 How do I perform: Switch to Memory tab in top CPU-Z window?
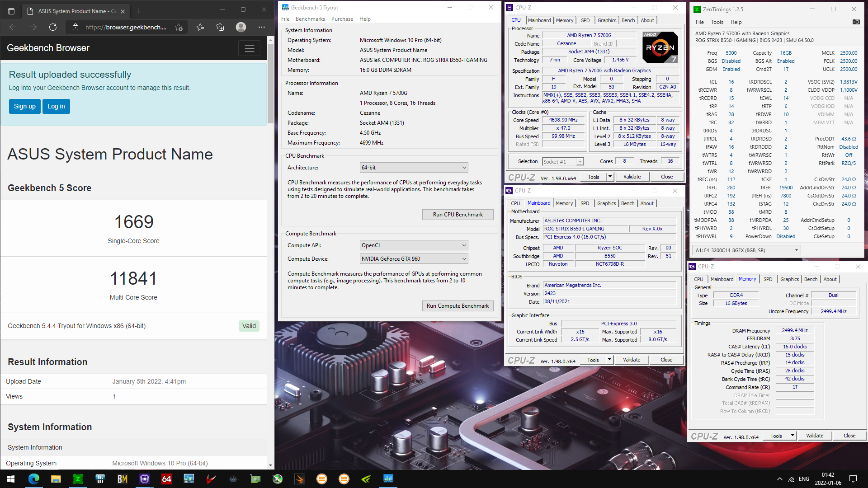point(564,20)
